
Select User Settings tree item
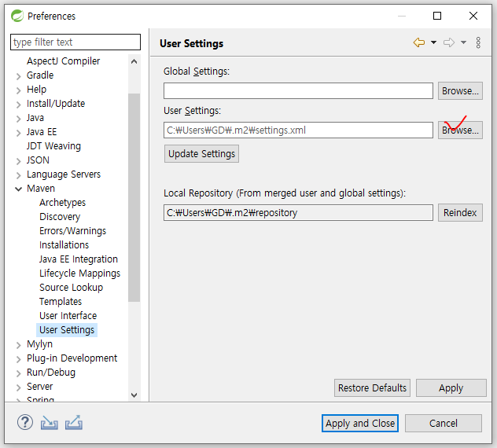pos(67,330)
